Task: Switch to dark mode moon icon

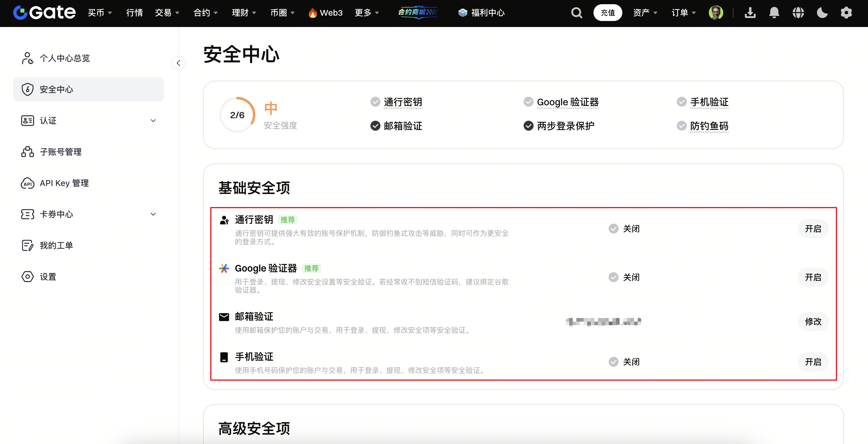Action: point(822,13)
